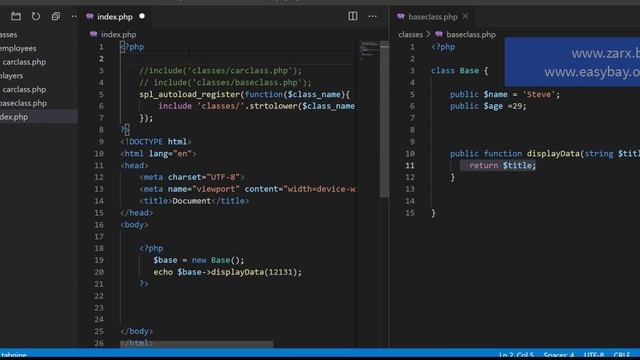Viewport: 640px width, 360px height.
Task: Click line number 11 in baseclass.php gutter
Action: coord(410,165)
